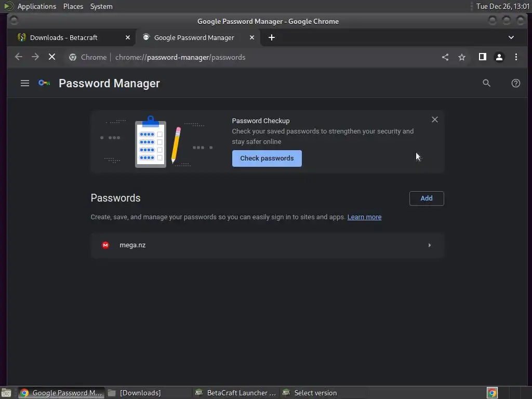The height and width of the screenshot is (399, 532).
Task: Close the Downloads - Betacraft tab
Action: click(x=128, y=37)
